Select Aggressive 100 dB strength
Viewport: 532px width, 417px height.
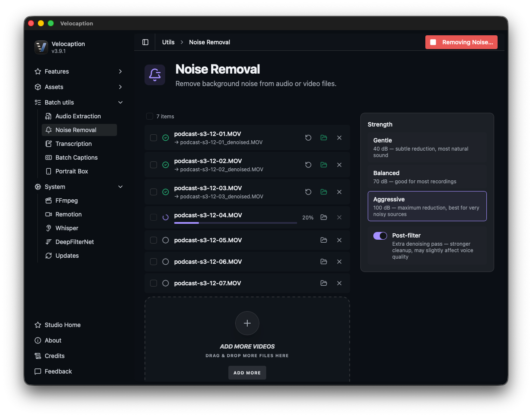tap(427, 206)
